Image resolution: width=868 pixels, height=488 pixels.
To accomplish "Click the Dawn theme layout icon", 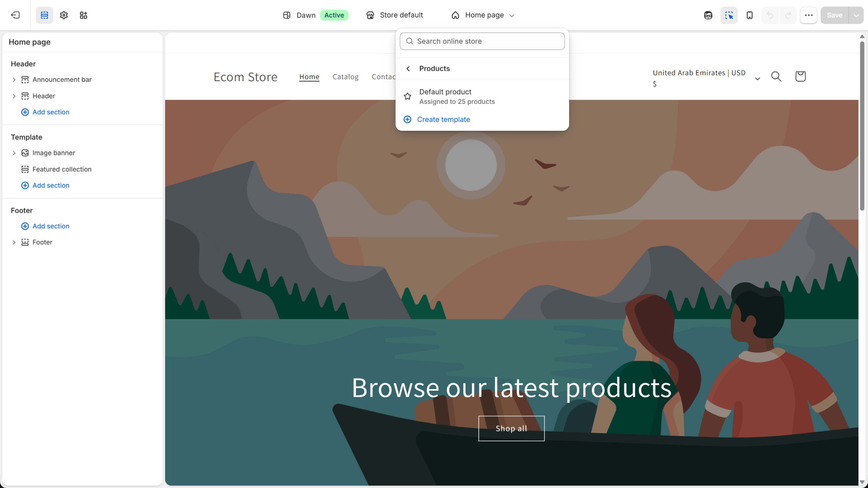I will tap(287, 15).
